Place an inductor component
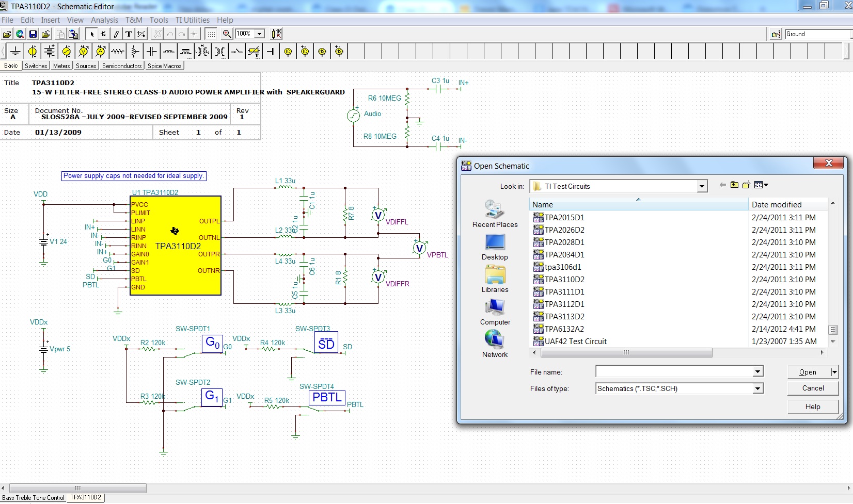853x504 pixels. 169,51
